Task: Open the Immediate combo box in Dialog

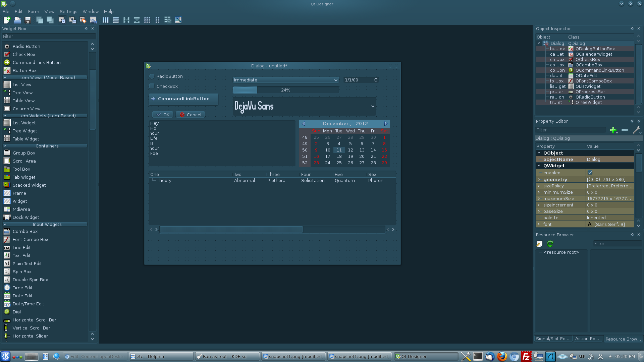Action: click(x=286, y=80)
